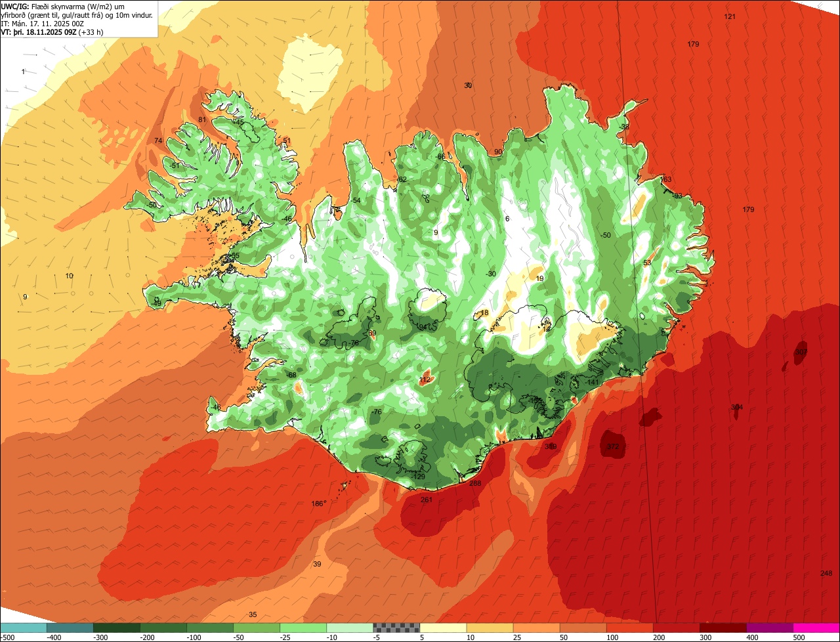Click the dark teal -400 legend swatch
Image resolution: width=840 pixels, height=642 pixels.
pos(70,628)
